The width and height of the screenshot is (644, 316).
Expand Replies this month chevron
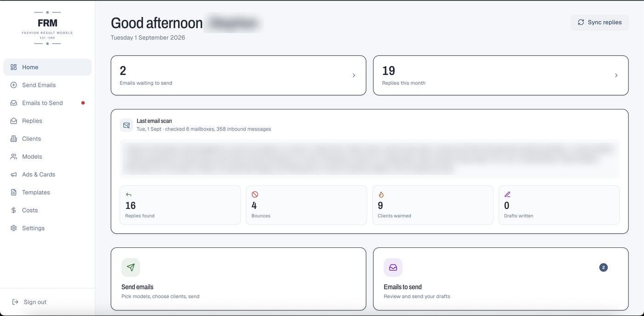click(x=616, y=75)
